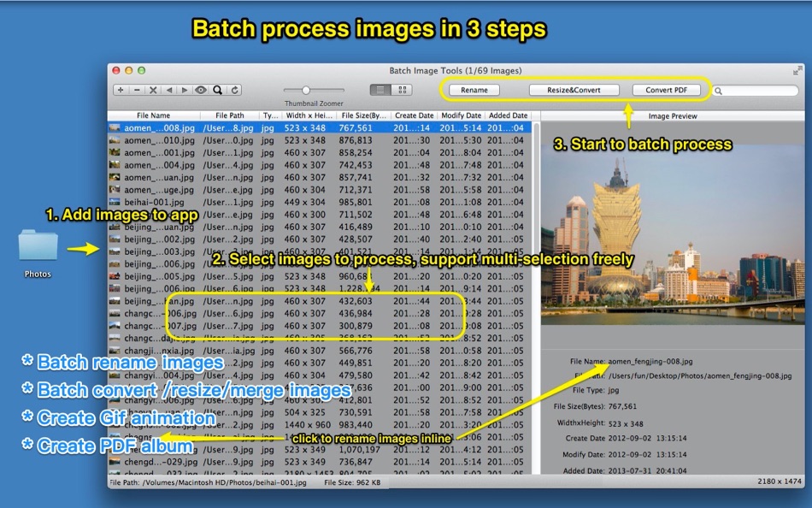This screenshot has height=508, width=812.
Task: Select row chengd...-029.jpg
Action: (320, 462)
